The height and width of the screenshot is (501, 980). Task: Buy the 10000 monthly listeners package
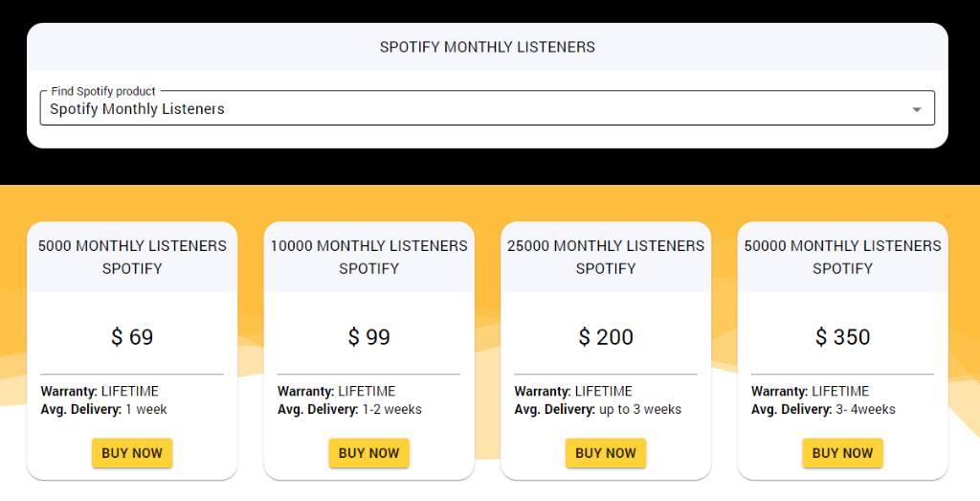tap(368, 453)
